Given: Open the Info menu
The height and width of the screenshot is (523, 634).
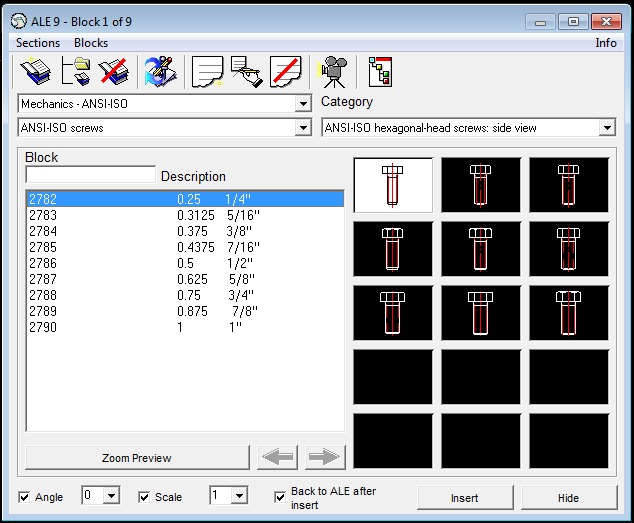Looking at the screenshot, I should coord(606,43).
